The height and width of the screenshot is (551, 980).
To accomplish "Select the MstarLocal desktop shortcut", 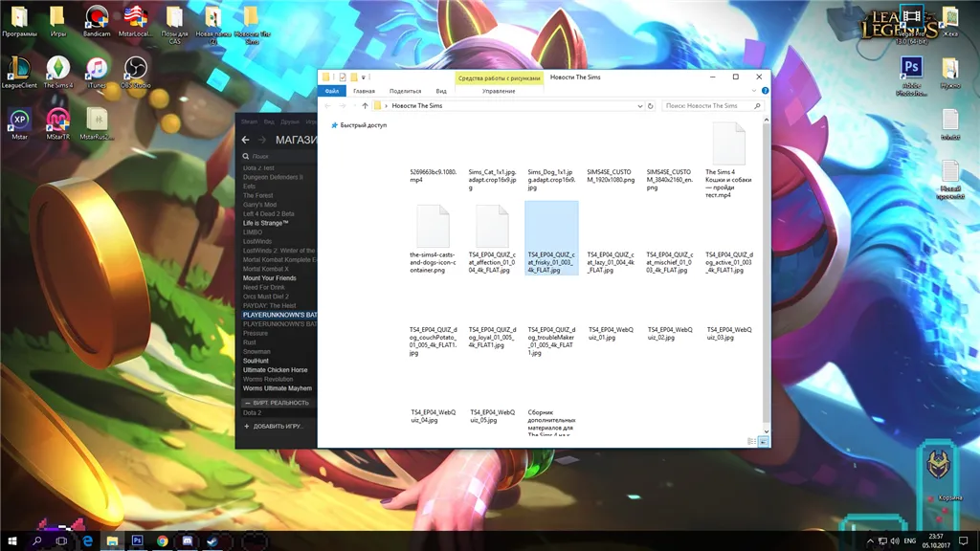I will [135, 21].
